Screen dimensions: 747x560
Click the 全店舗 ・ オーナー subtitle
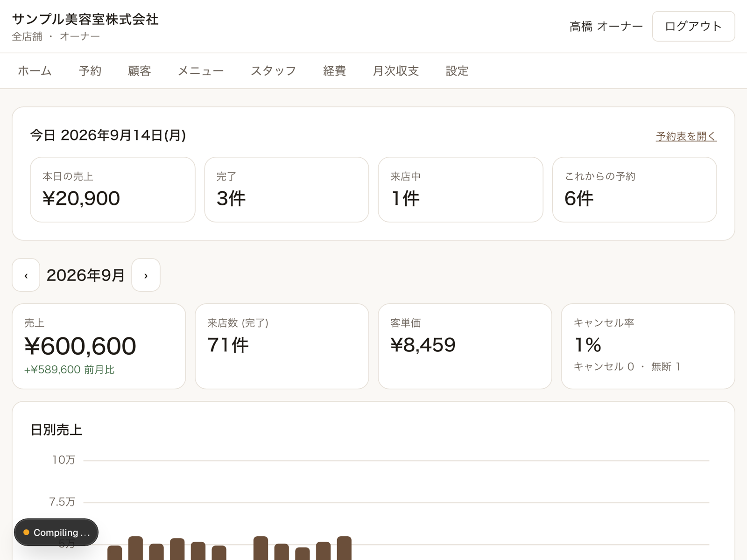(x=56, y=36)
